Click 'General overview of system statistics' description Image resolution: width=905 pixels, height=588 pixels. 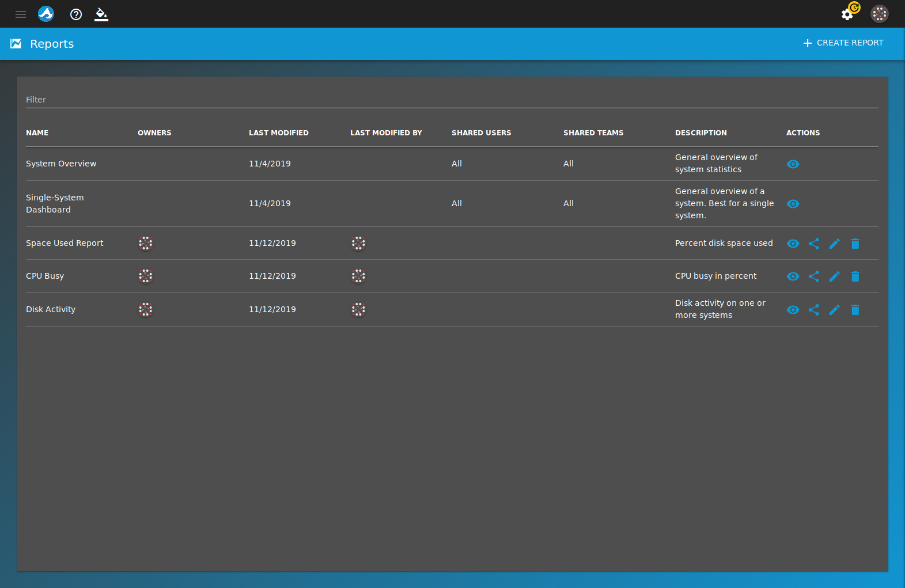coord(716,164)
